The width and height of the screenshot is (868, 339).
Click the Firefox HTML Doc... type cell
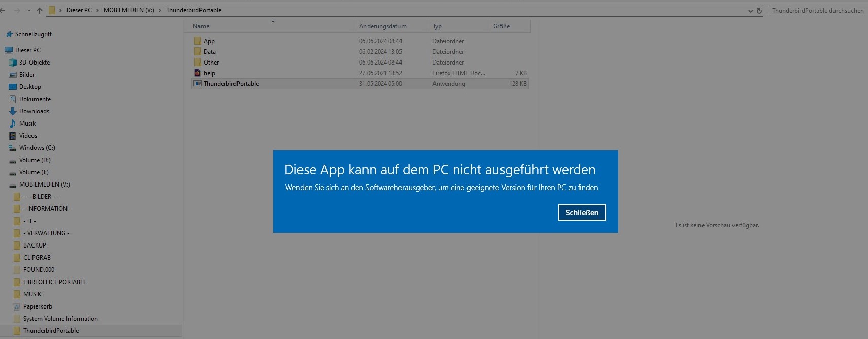pos(459,73)
